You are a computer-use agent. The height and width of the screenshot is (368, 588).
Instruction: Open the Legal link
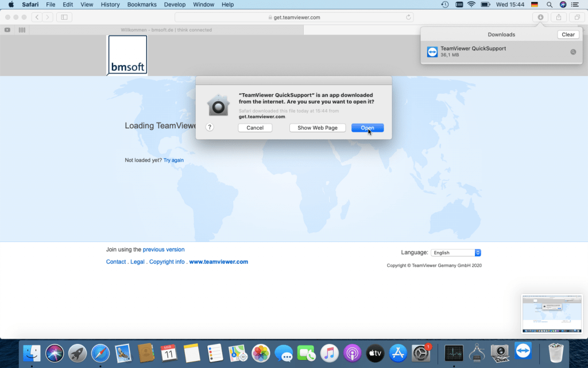[137, 262]
